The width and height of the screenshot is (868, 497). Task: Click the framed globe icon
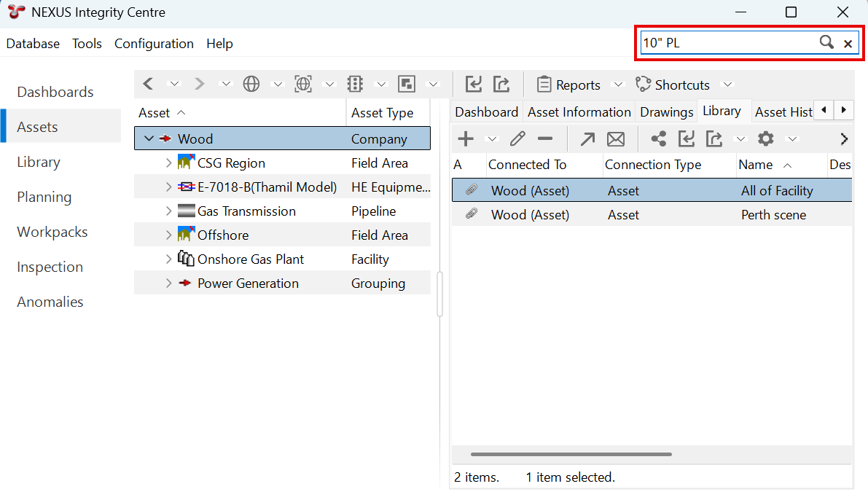click(302, 84)
